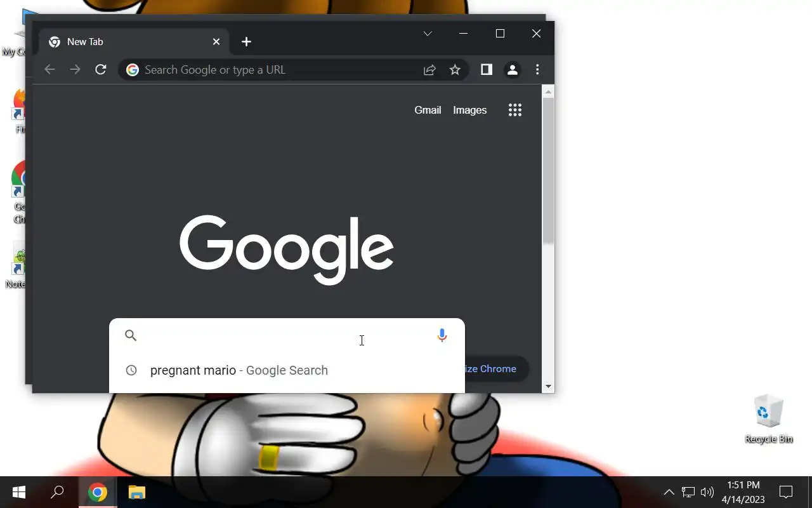Select the New Tab tab
Screen dimensions: 812x508
[133, 42]
